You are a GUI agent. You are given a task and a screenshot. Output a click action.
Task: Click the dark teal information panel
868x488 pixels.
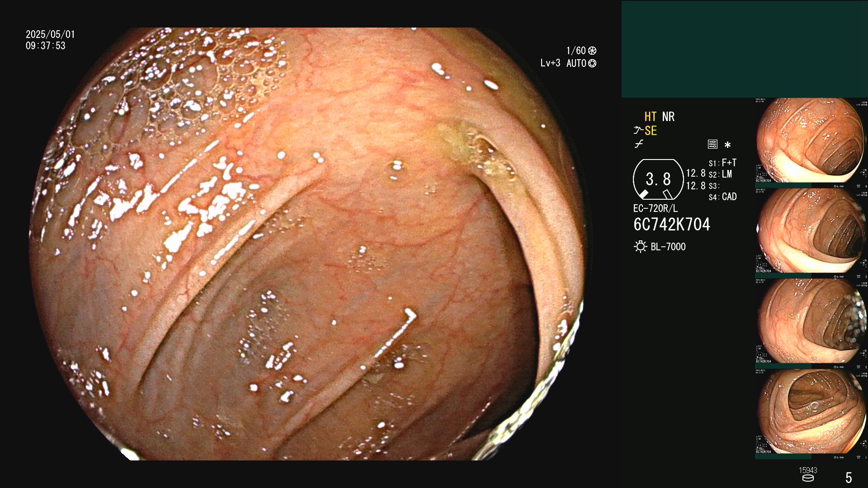tap(745, 49)
